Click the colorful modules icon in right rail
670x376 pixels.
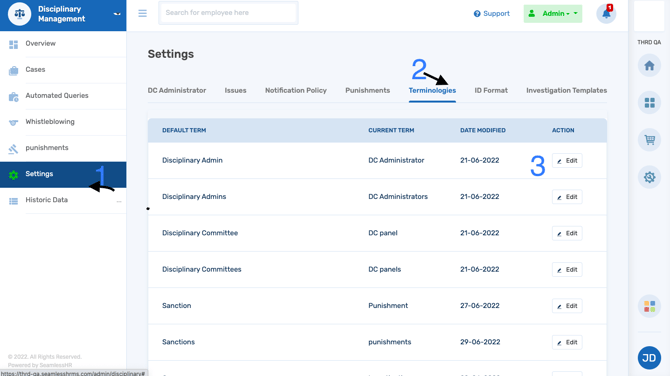pos(649,306)
